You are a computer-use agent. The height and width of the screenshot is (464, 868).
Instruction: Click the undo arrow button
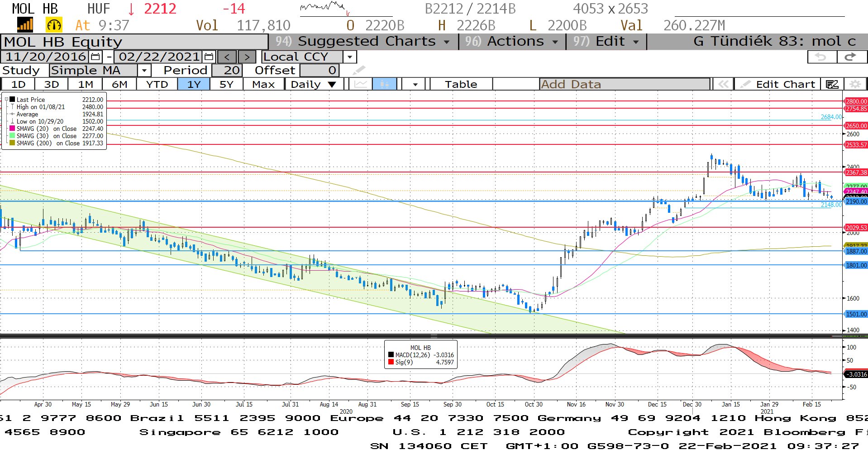[x=821, y=57]
